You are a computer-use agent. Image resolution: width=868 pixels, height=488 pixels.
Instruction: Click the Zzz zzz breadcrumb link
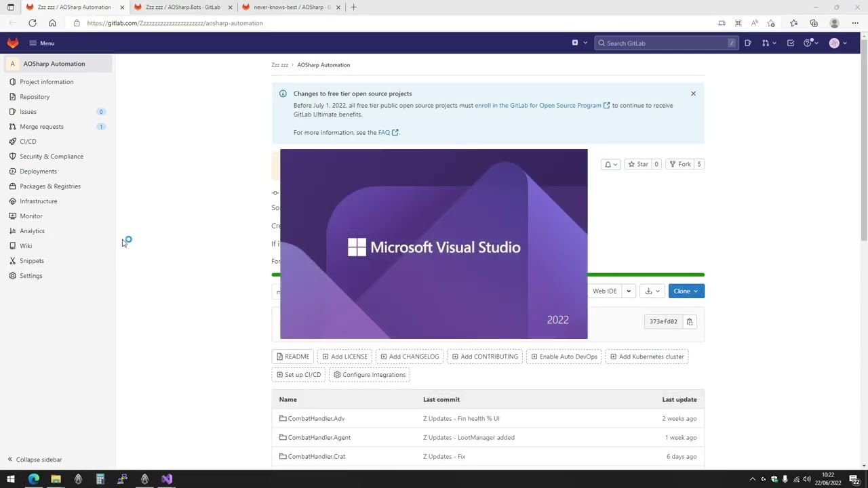pyautogui.click(x=280, y=65)
